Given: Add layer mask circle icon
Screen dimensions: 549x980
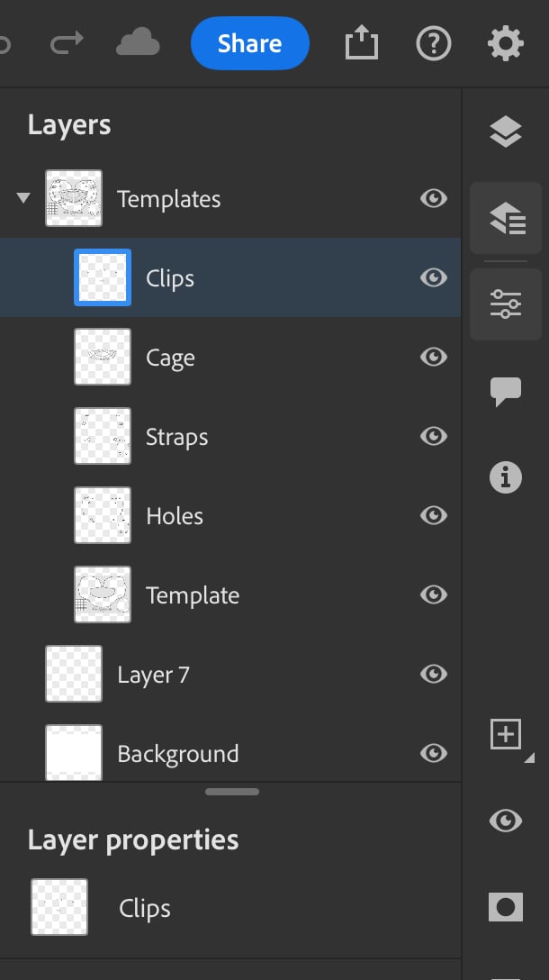Looking at the screenshot, I should pyautogui.click(x=506, y=907).
